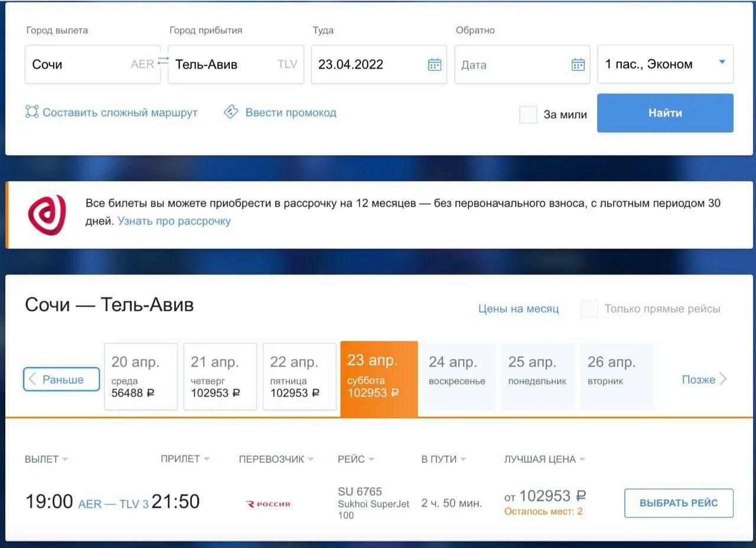The image size is (756, 548).
Task: Click arrival time 21:50
Action: pyautogui.click(x=175, y=502)
